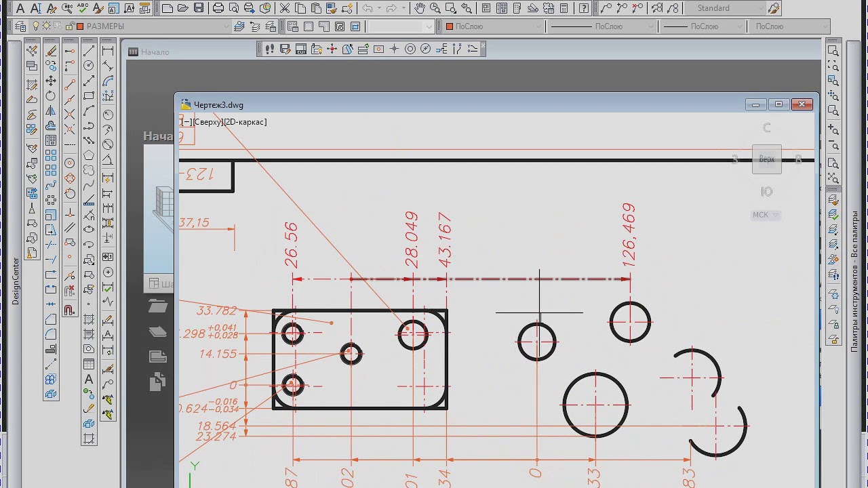
Task: Click the Find and Replace text icon
Action: (x=68, y=8)
